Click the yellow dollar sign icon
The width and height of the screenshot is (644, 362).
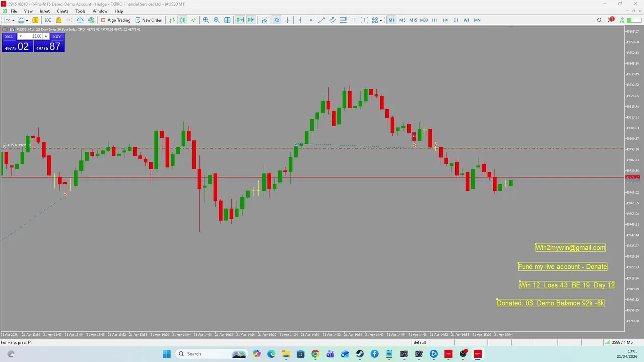coord(35,20)
